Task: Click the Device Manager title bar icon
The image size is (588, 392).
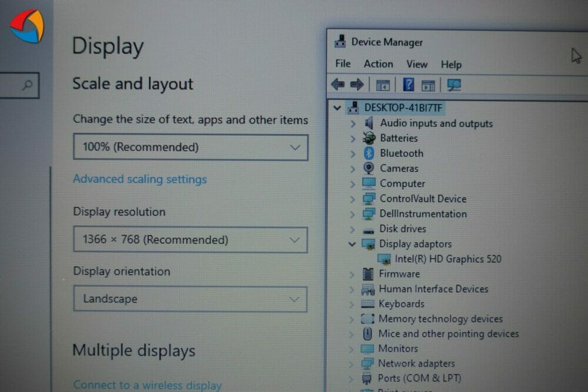Action: tap(340, 41)
